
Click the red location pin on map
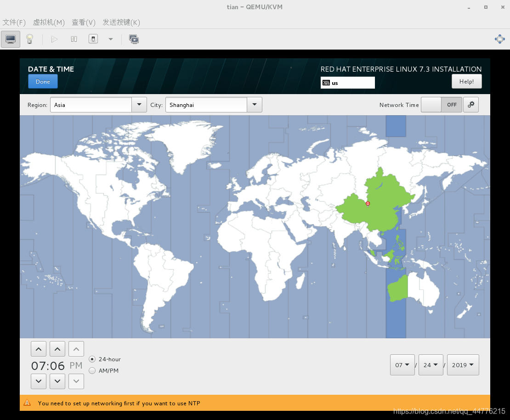coord(368,204)
